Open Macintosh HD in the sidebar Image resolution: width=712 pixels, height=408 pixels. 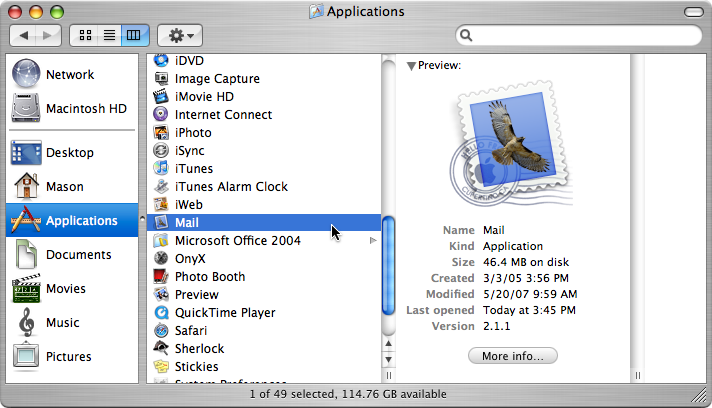[x=72, y=108]
